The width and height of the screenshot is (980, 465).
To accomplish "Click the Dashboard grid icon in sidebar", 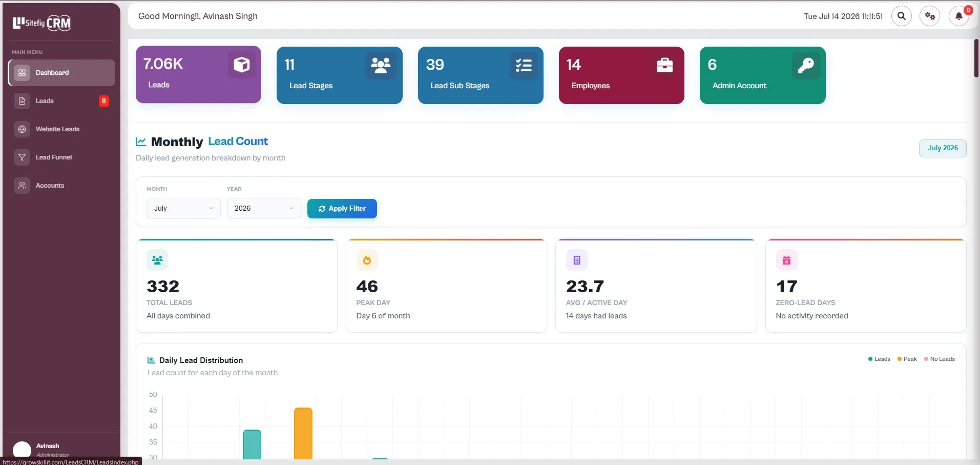I will 22,73.
